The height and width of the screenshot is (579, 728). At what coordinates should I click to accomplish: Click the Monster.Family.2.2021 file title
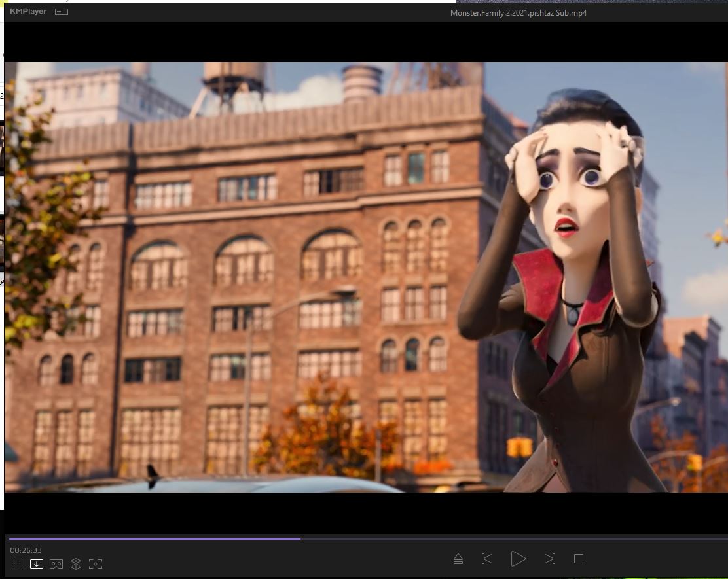pyautogui.click(x=518, y=12)
